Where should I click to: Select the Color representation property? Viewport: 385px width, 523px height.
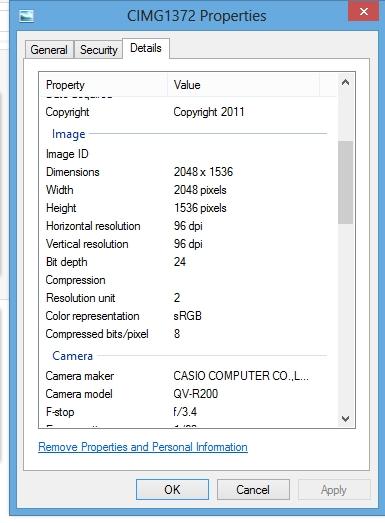pyautogui.click(x=92, y=316)
